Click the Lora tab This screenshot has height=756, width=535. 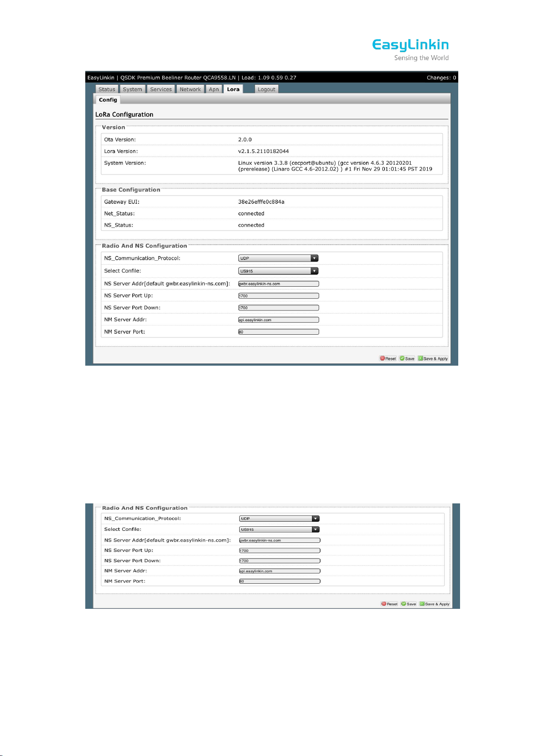(233, 89)
